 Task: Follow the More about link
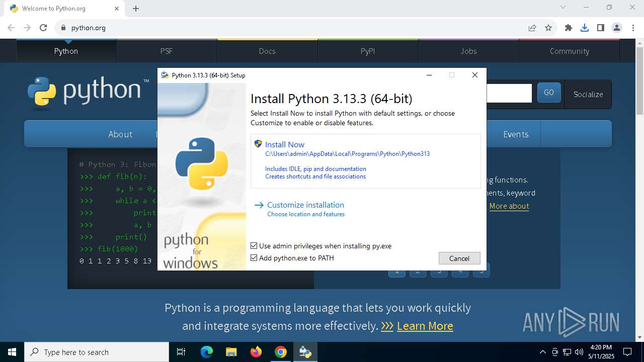point(509,206)
